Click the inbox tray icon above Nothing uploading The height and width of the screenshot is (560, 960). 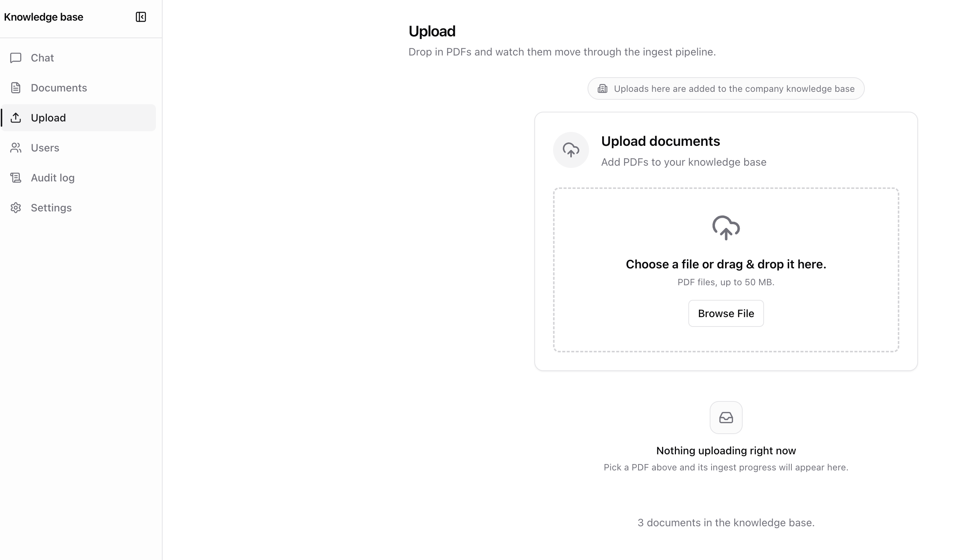coord(726,418)
